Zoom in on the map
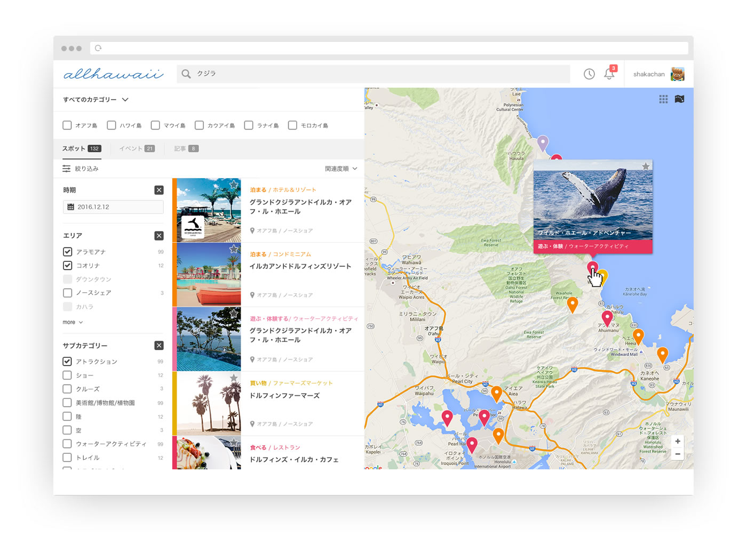This screenshot has width=747, height=560. tap(678, 441)
